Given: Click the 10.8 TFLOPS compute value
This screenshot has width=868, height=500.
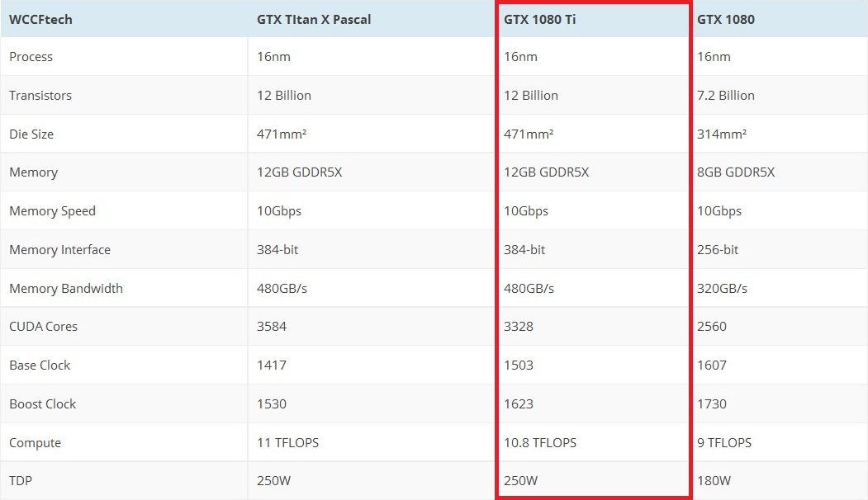Looking at the screenshot, I should [x=540, y=442].
